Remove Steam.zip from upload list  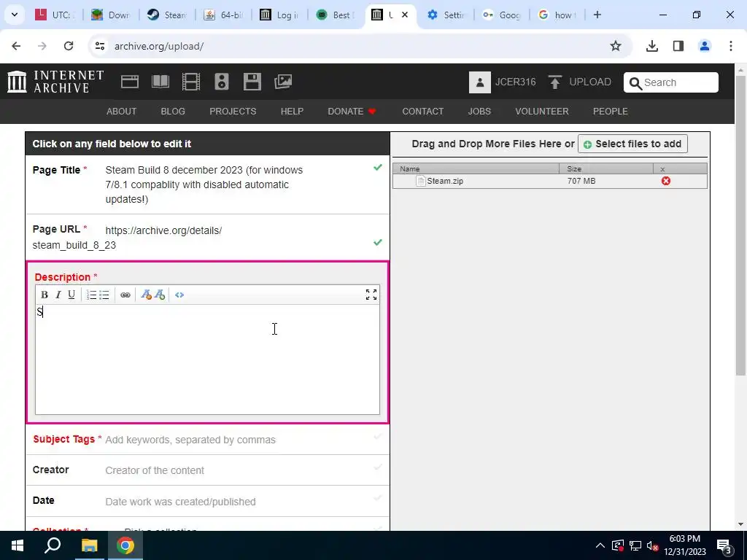(665, 181)
